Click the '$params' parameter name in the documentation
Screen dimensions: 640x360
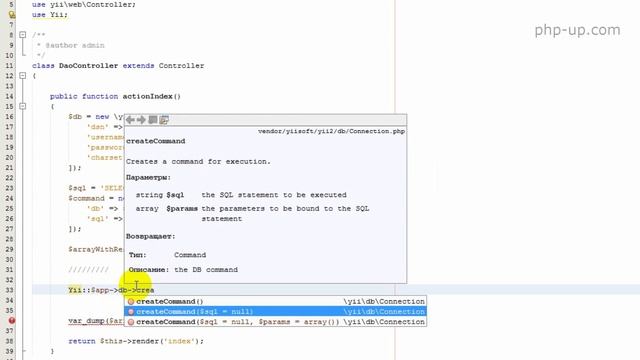(x=182, y=209)
